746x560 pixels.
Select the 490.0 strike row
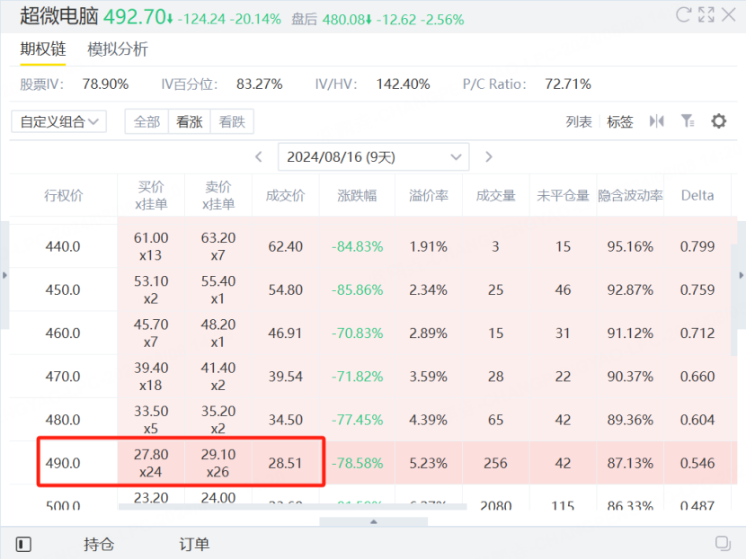click(374, 463)
